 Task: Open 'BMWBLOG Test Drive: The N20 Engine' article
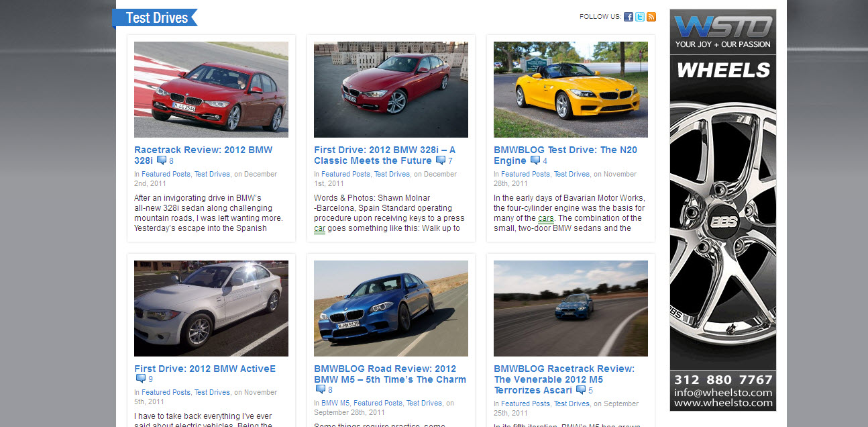(x=565, y=150)
